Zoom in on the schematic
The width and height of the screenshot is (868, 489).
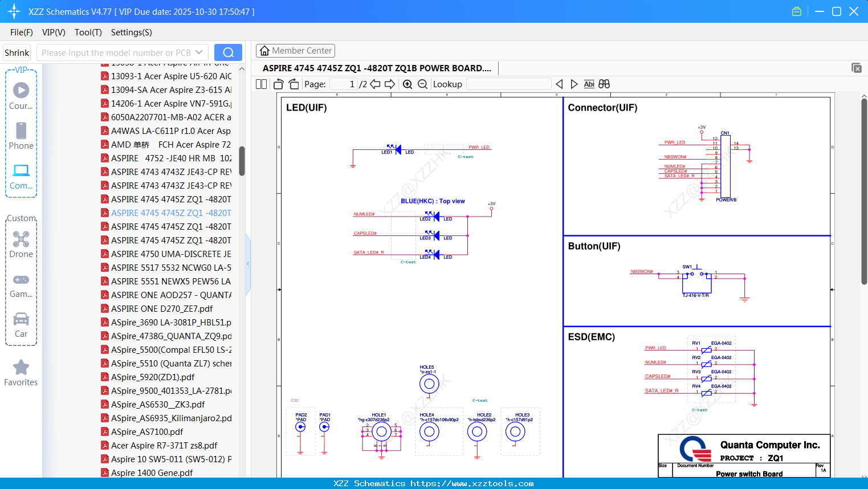click(407, 84)
